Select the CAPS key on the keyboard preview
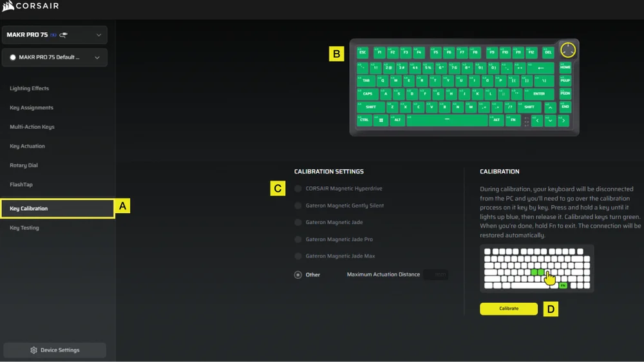Image resolution: width=644 pixels, height=362 pixels. (x=368, y=94)
